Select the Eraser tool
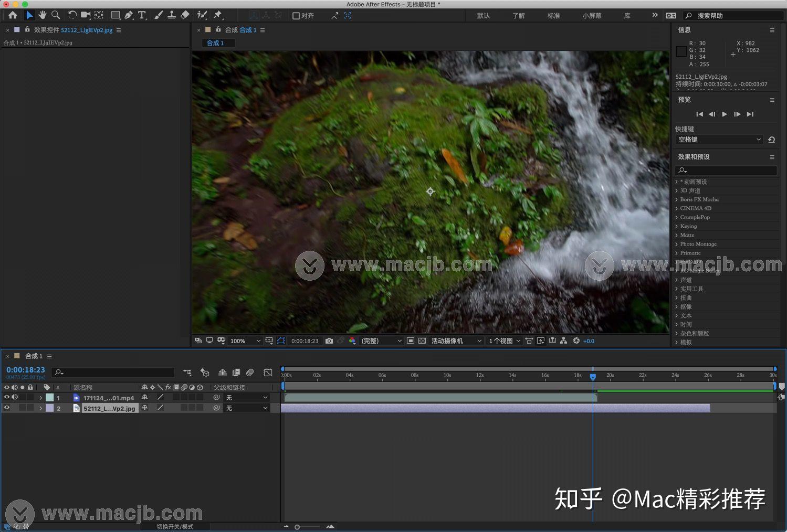787x532 pixels. (x=185, y=15)
